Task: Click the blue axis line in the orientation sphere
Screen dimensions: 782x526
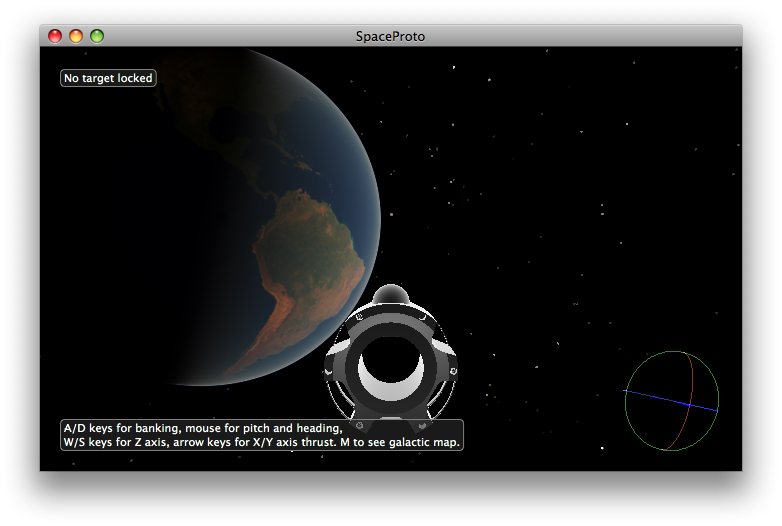Action: pyautogui.click(x=671, y=401)
